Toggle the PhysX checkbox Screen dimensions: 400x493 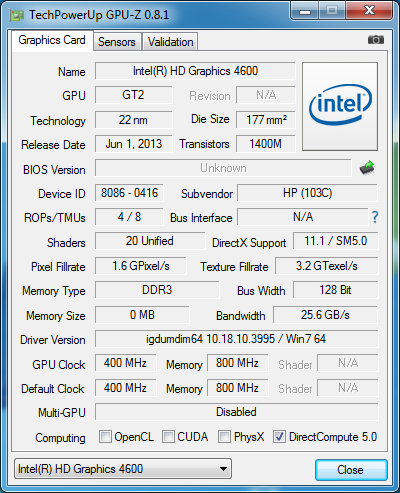224,437
